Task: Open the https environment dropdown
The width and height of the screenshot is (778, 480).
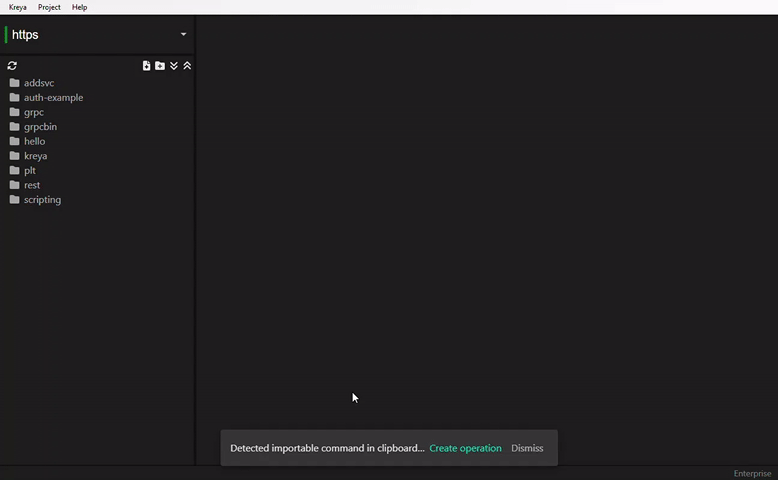Action: [183, 35]
